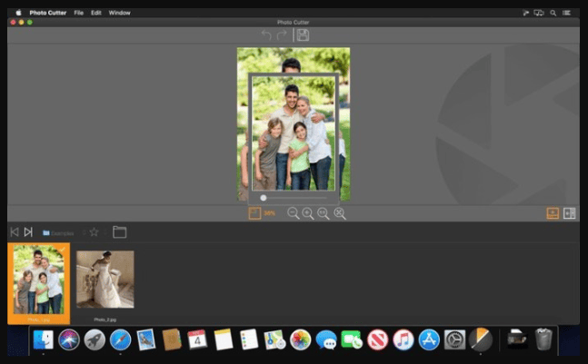Open the File menu

(x=78, y=13)
